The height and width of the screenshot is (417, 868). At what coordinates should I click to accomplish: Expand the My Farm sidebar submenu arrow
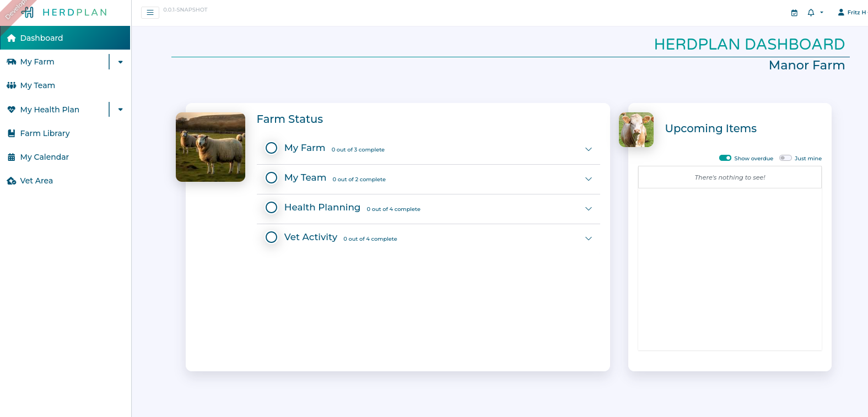click(120, 62)
